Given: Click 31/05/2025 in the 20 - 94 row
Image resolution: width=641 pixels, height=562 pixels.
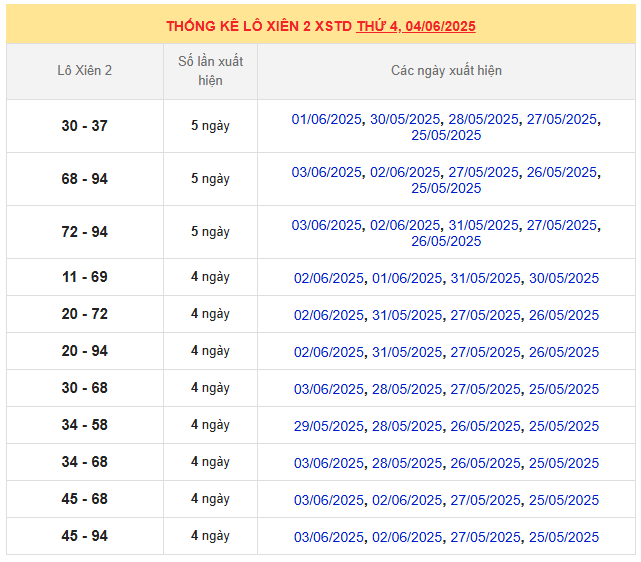Looking at the screenshot, I should click(407, 352).
